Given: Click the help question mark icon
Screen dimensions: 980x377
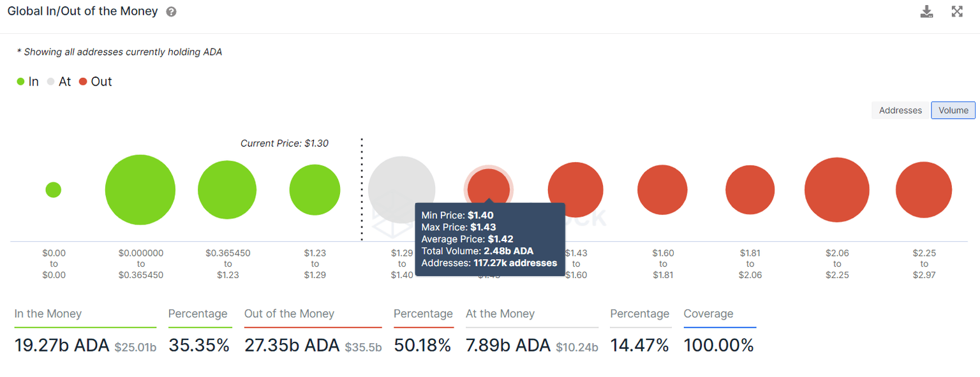Looking at the screenshot, I should 171,12.
